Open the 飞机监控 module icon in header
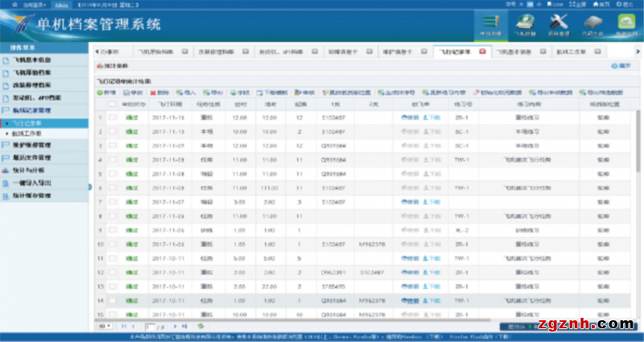 coord(524,24)
